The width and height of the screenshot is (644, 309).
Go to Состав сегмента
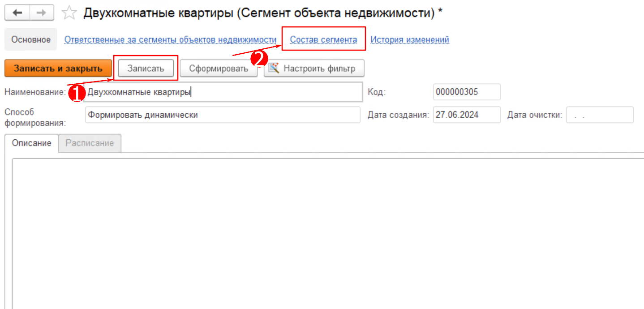pos(323,39)
